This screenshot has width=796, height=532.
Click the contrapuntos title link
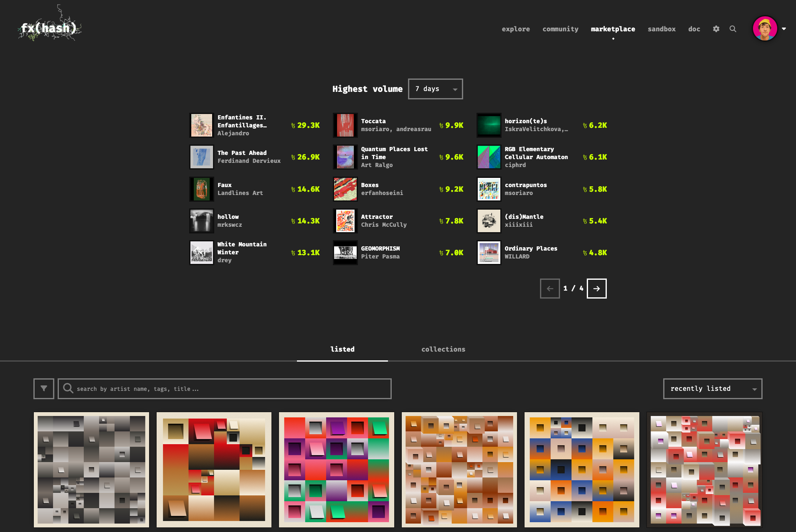525,185
